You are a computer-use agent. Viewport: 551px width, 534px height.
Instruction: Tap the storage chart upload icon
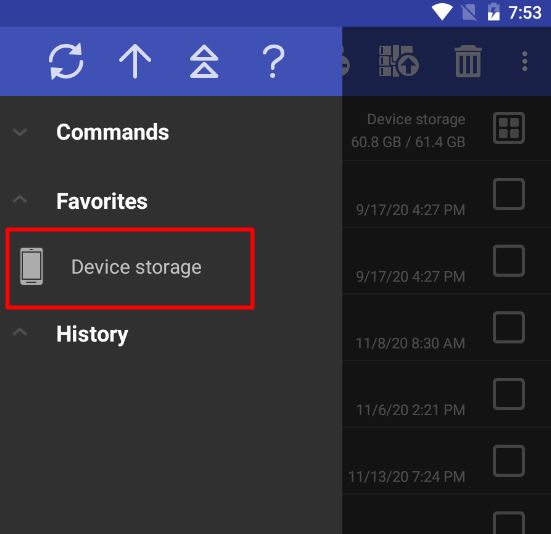coord(398,61)
